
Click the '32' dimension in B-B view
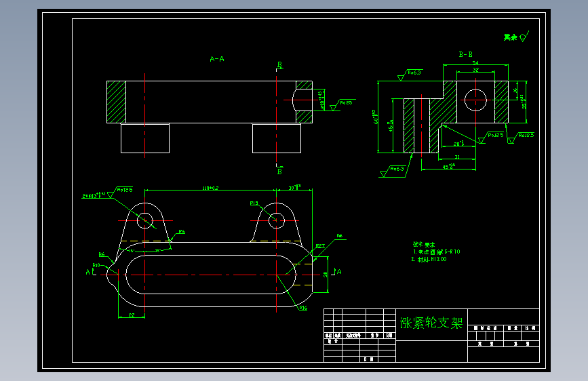[475, 69]
